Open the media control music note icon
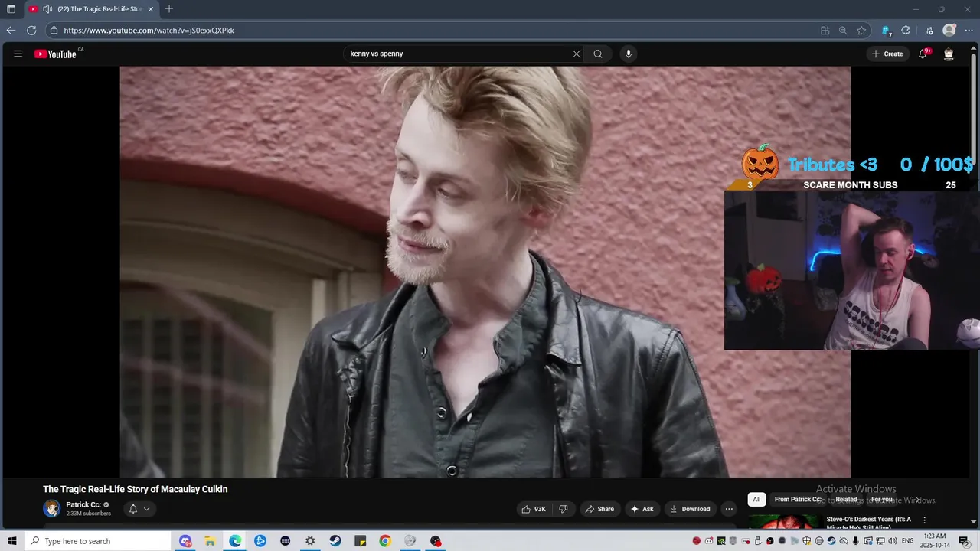This screenshot has height=551, width=980. click(x=929, y=31)
